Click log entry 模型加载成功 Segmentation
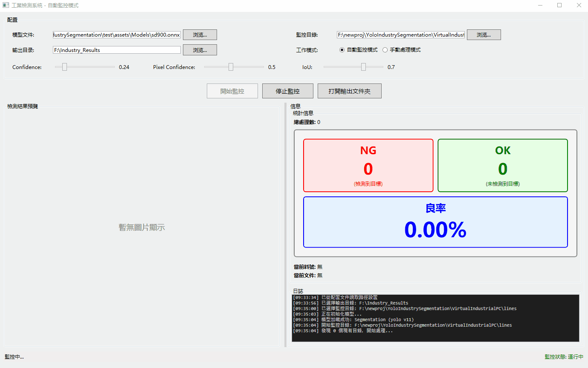588x368 pixels. (x=353, y=319)
